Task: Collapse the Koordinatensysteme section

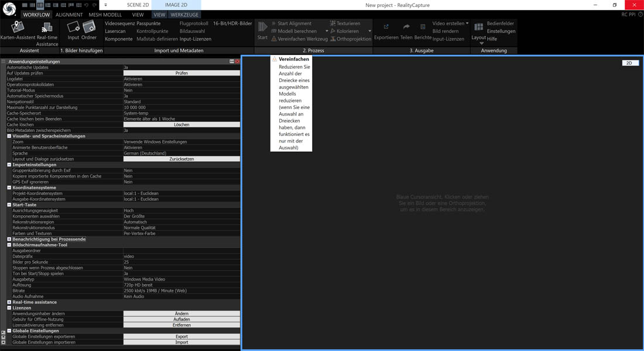Action: (x=9, y=188)
